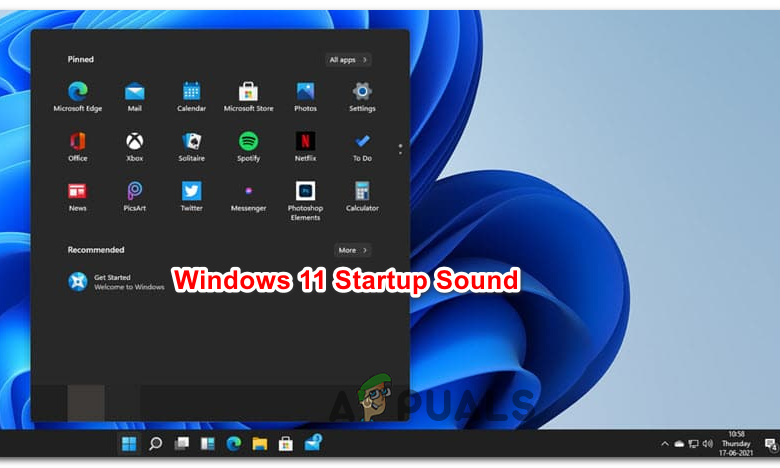
Task: Open File Explorer on taskbar
Action: [260, 443]
